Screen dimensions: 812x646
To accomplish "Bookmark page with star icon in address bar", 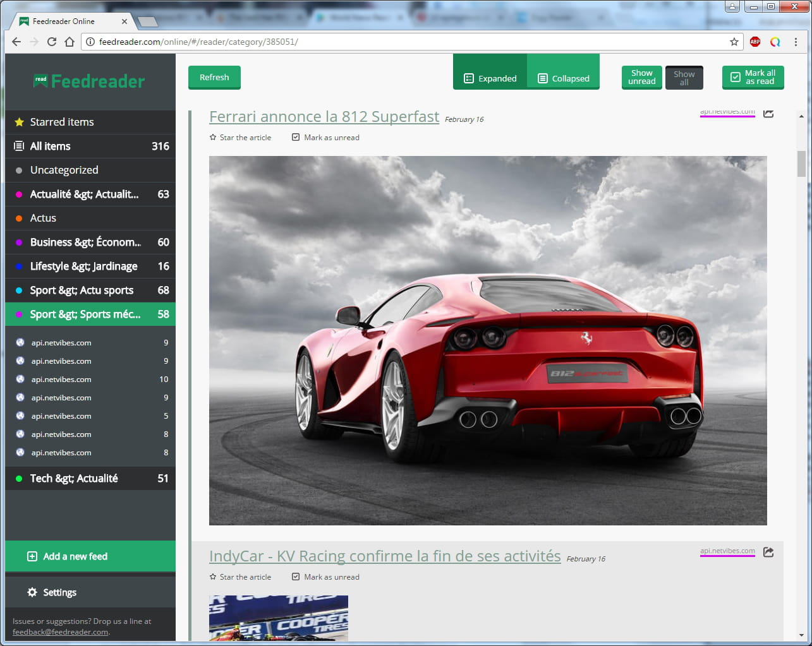I will pyautogui.click(x=734, y=42).
